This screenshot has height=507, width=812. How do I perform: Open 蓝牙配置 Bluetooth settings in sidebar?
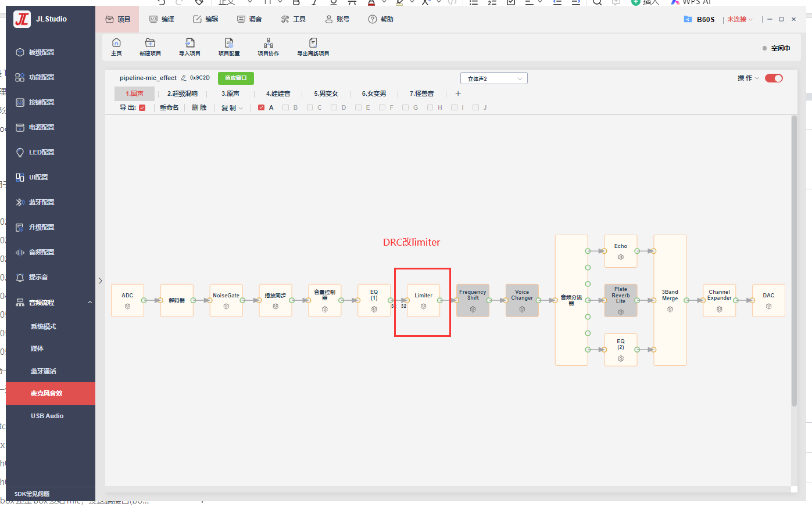[x=42, y=202]
